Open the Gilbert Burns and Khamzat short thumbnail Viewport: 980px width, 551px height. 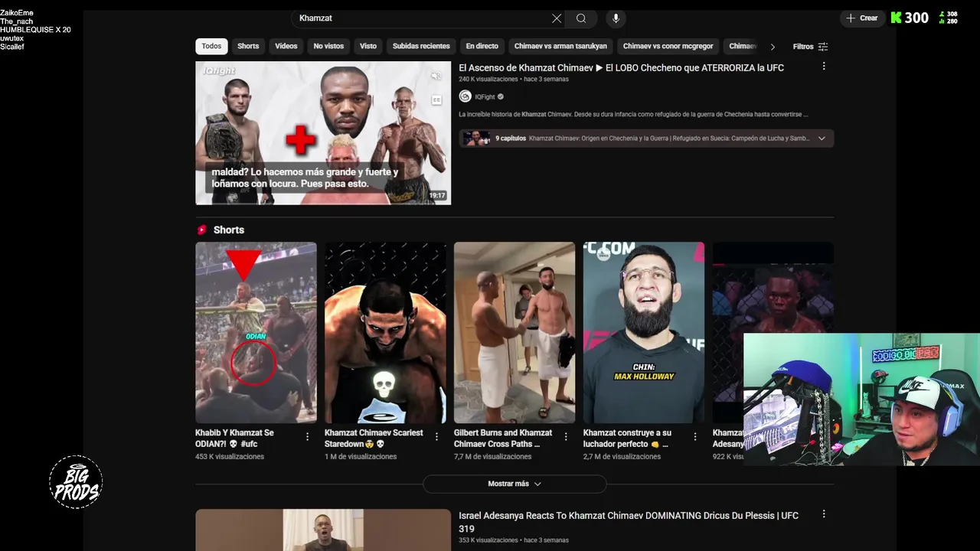[x=514, y=333]
